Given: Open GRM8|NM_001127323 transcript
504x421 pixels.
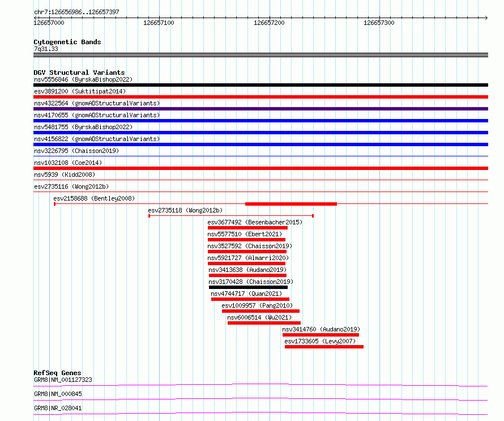Looking at the screenshot, I should coord(63,380).
